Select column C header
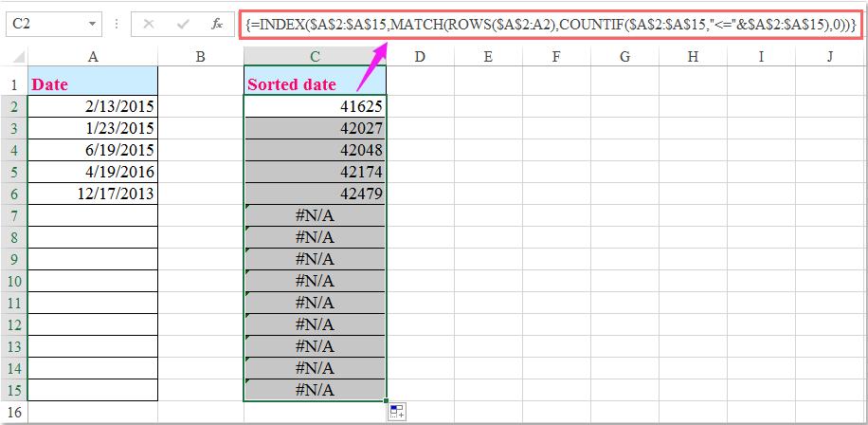Image resolution: width=868 pixels, height=425 pixels. pyautogui.click(x=315, y=58)
